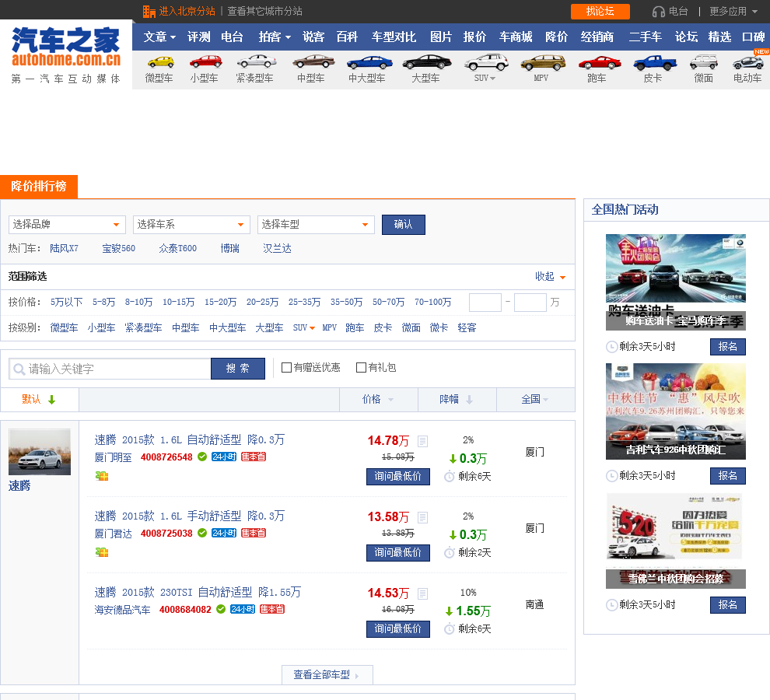Image resolution: width=770 pixels, height=700 pixels.
Task: Click 查看其它城市分站 link
Action: [264, 12]
